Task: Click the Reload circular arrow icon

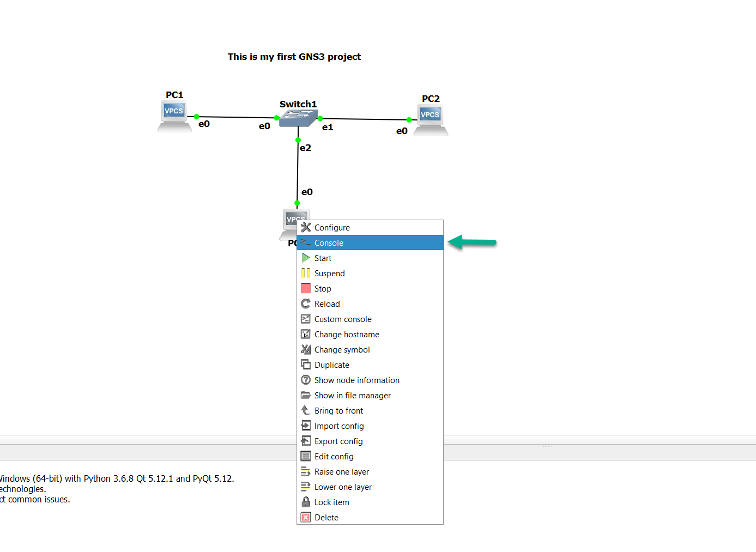Action: (x=306, y=304)
